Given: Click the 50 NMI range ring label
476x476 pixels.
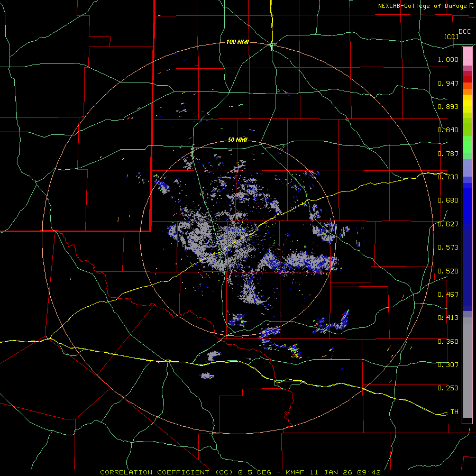Looking at the screenshot, I should (x=237, y=140).
